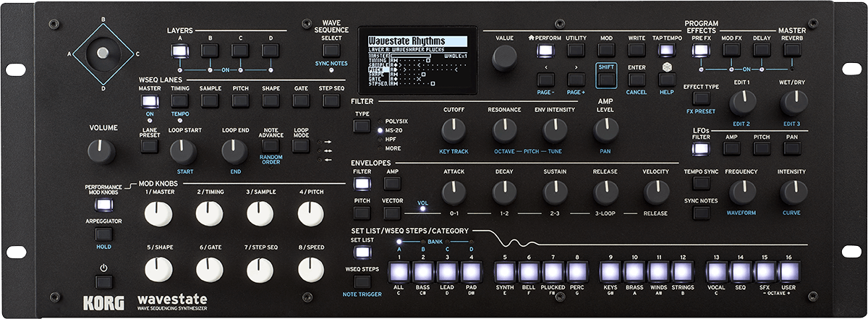Select the Gate lane button
The image size is (868, 319).
pyautogui.click(x=301, y=101)
